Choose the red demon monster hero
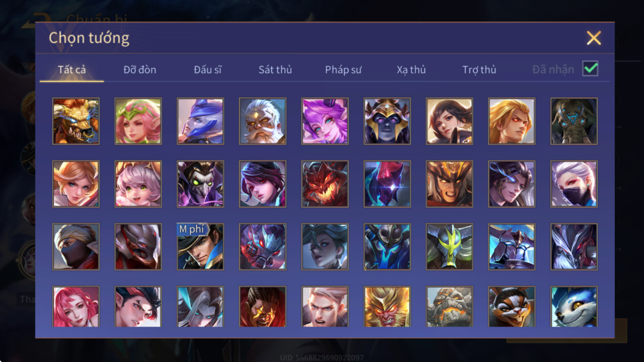This screenshot has height=362, width=644. (x=325, y=184)
